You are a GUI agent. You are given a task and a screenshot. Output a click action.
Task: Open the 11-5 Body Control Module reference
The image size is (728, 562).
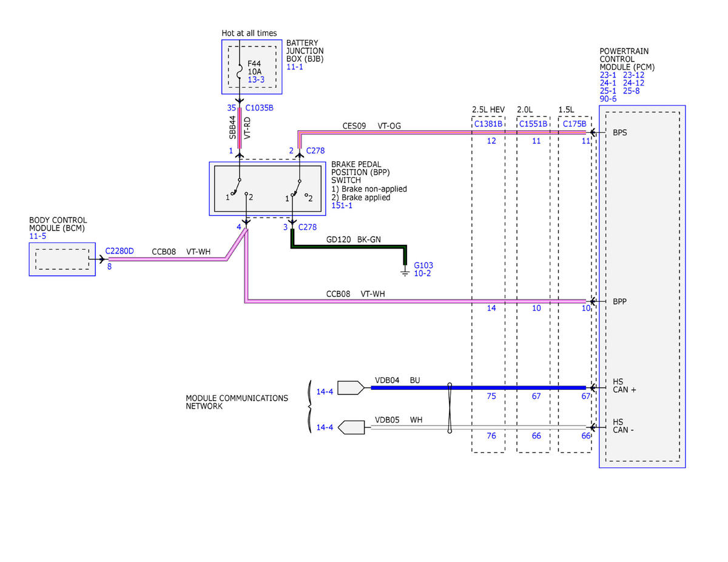(x=38, y=236)
